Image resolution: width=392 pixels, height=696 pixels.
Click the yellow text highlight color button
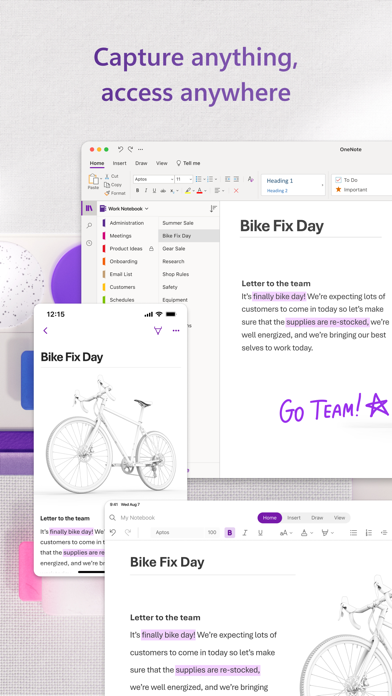[x=188, y=190]
